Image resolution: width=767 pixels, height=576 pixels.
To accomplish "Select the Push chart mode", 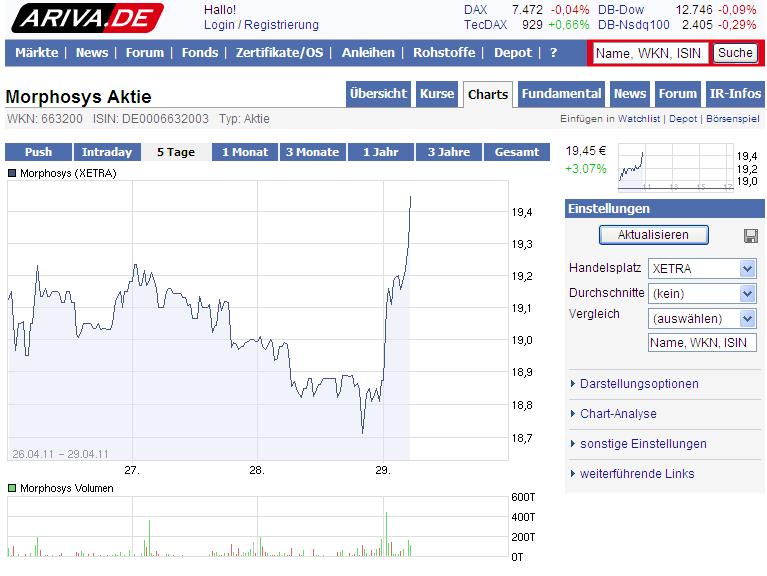I will (x=38, y=152).
